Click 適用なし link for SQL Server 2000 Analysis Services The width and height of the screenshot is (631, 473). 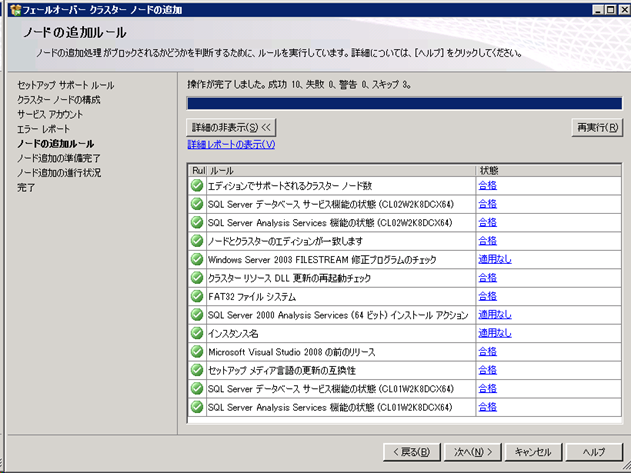tap(495, 315)
